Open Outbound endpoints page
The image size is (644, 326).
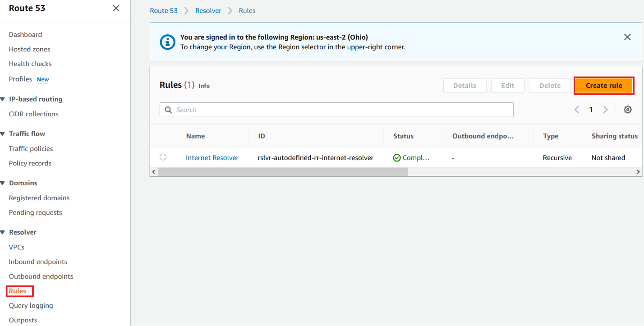tap(41, 276)
